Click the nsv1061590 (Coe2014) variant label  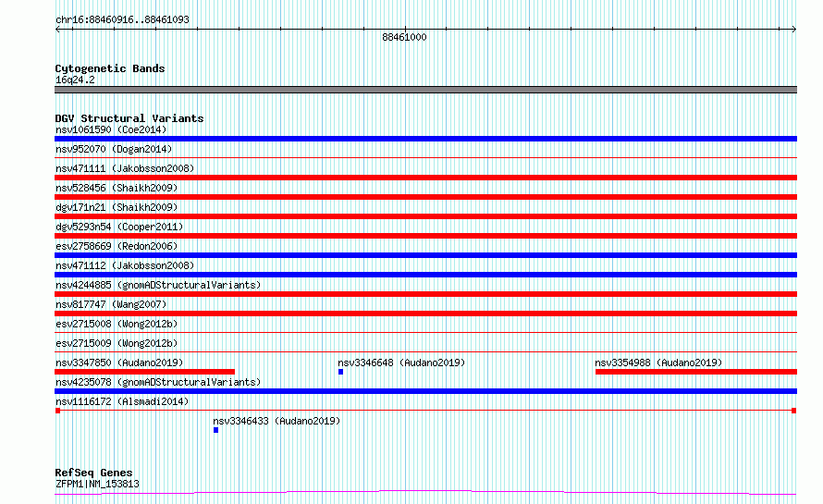point(111,129)
